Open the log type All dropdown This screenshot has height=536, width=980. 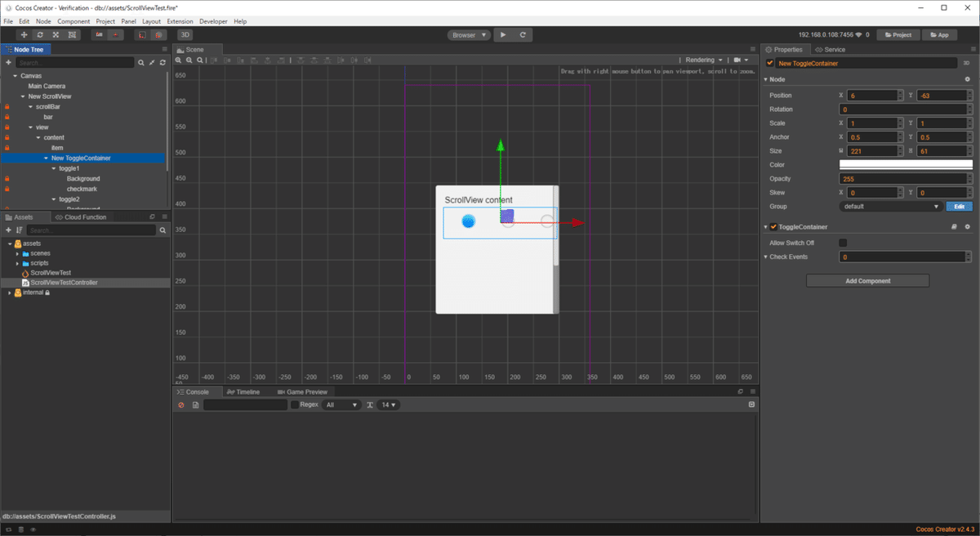click(x=341, y=404)
